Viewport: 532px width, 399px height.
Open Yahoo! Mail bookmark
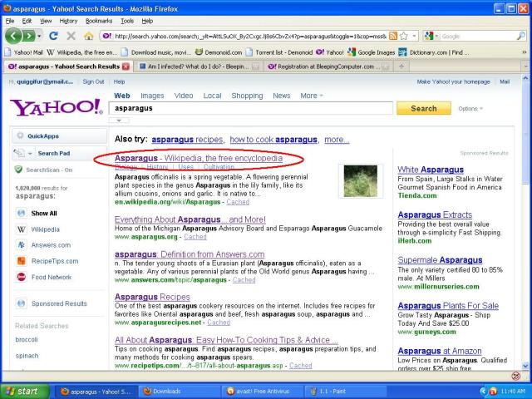(24, 52)
